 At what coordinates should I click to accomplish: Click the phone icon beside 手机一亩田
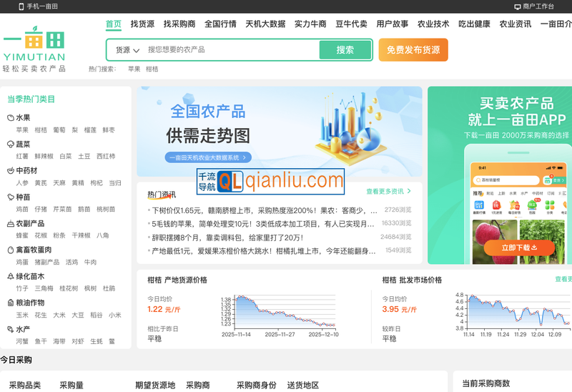tap(21, 6)
